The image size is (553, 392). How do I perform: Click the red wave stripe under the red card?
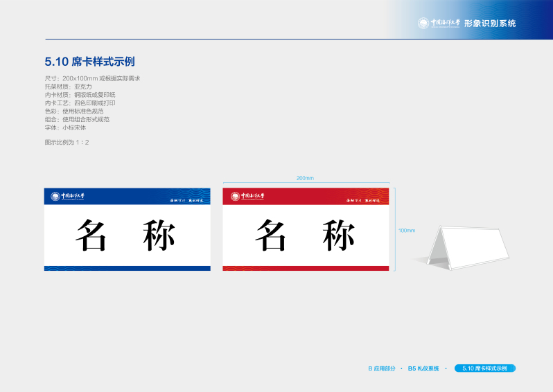306,267
